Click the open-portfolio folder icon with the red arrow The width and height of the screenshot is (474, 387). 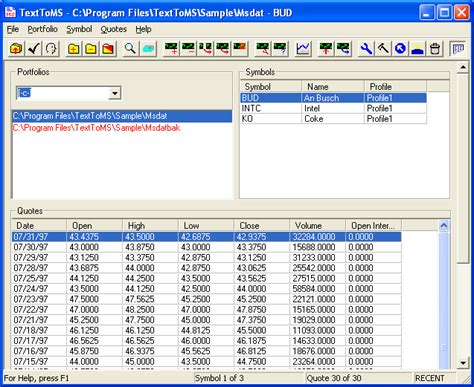[16, 49]
